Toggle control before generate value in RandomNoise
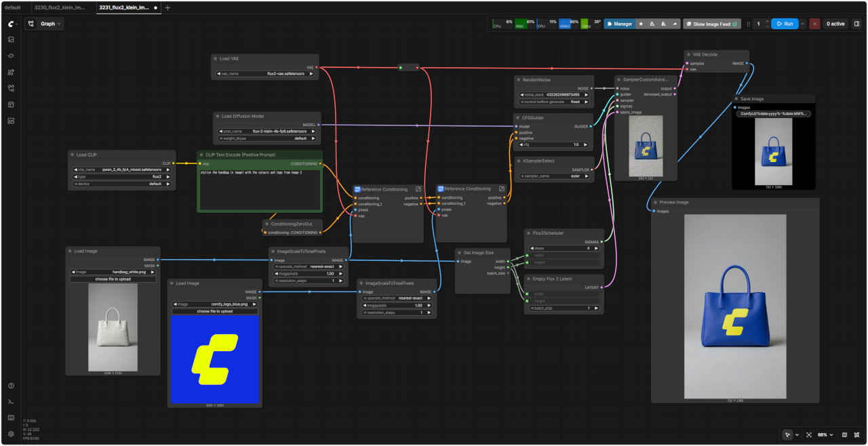 tap(553, 102)
